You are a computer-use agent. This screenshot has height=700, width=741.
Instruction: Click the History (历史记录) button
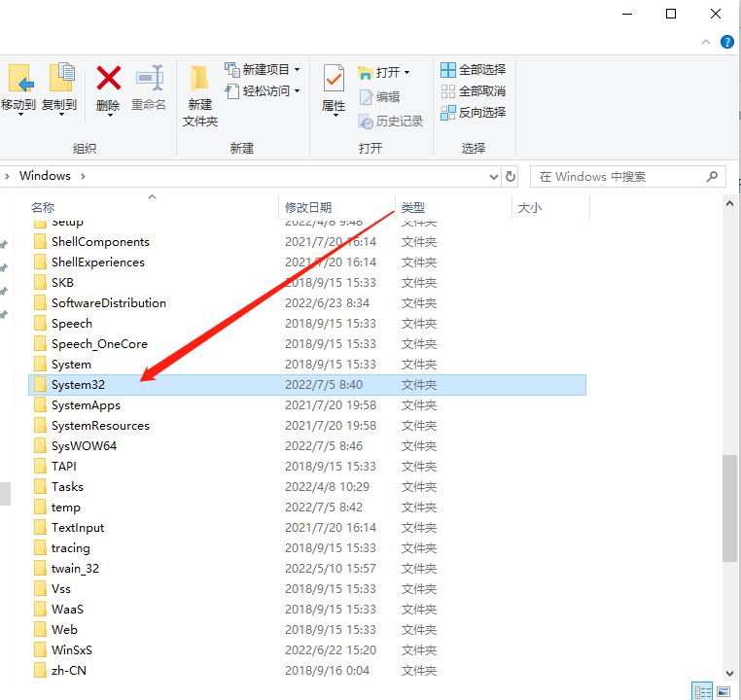click(x=390, y=122)
